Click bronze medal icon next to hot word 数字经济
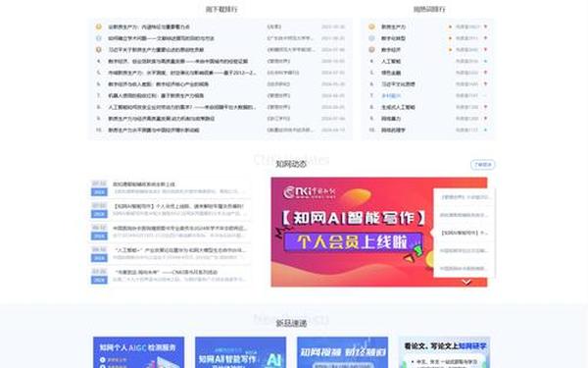 point(371,50)
